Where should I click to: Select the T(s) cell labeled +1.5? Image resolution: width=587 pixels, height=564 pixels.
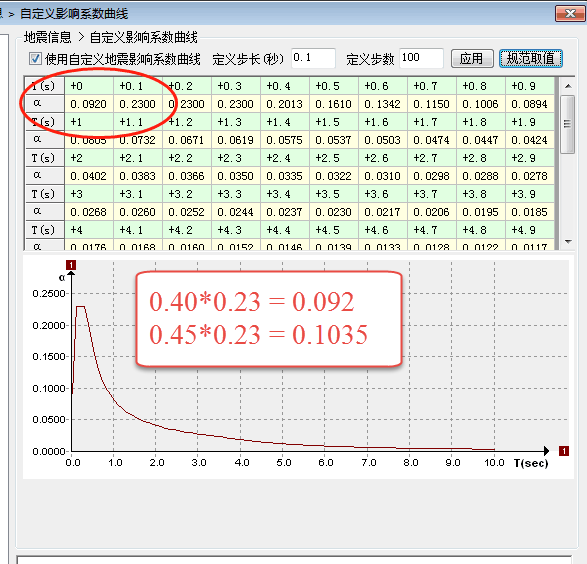(334, 122)
